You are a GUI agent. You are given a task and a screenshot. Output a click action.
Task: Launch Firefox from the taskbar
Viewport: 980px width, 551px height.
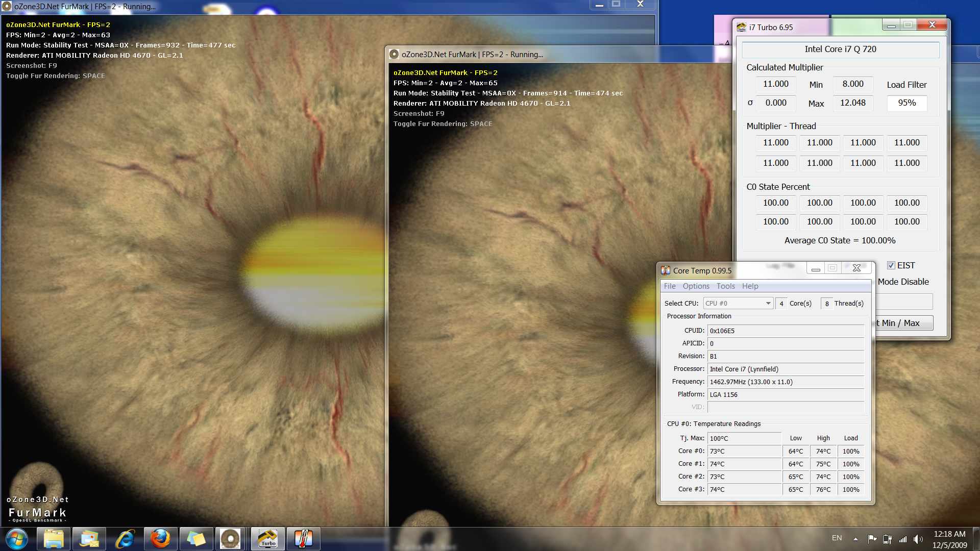[x=160, y=539]
